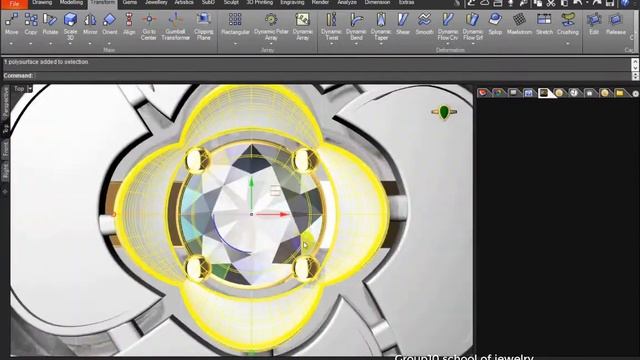This screenshot has height=360, width=640.
Task: Expand the Dynamic Twist dropdown arrow
Action: pyautogui.click(x=331, y=44)
